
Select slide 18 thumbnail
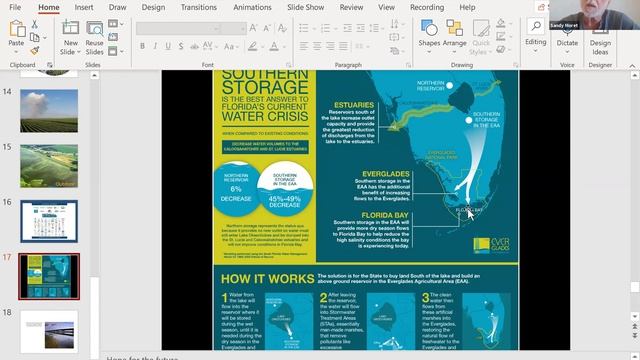[49, 332]
